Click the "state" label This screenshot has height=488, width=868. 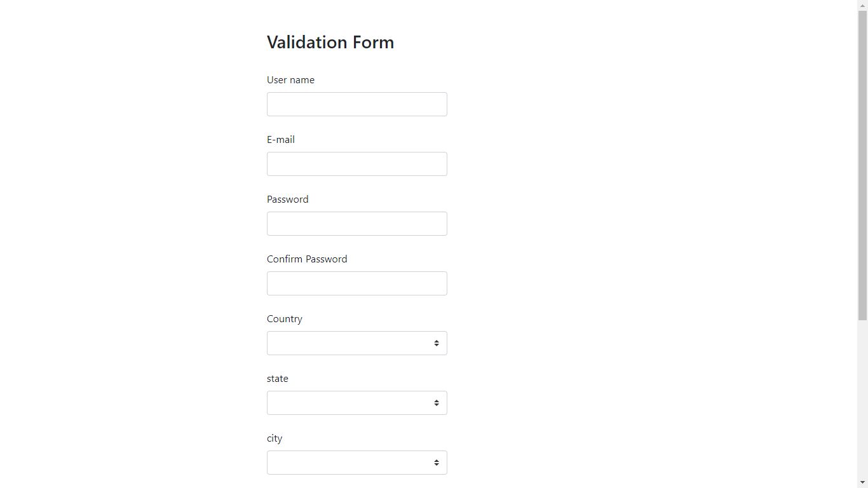click(x=278, y=379)
